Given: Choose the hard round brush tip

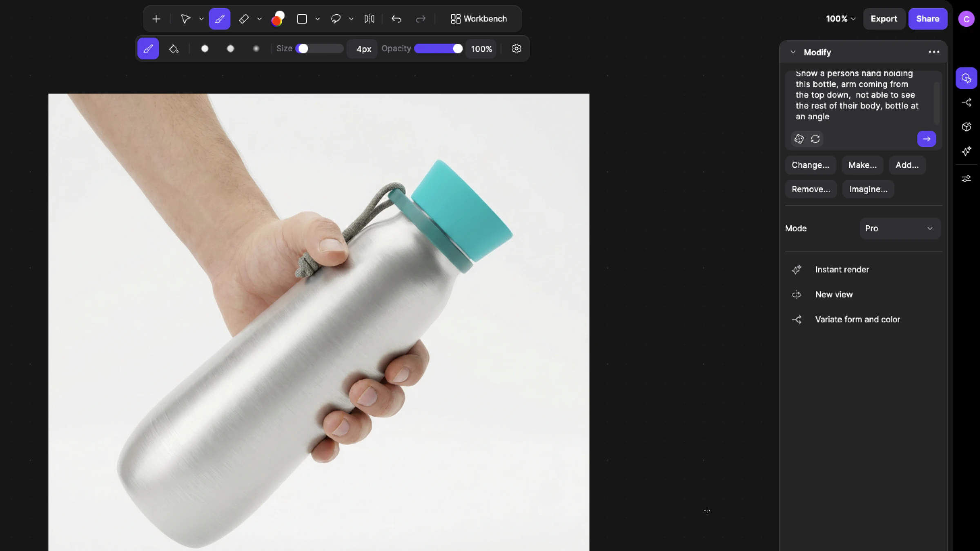Looking at the screenshot, I should [205, 49].
